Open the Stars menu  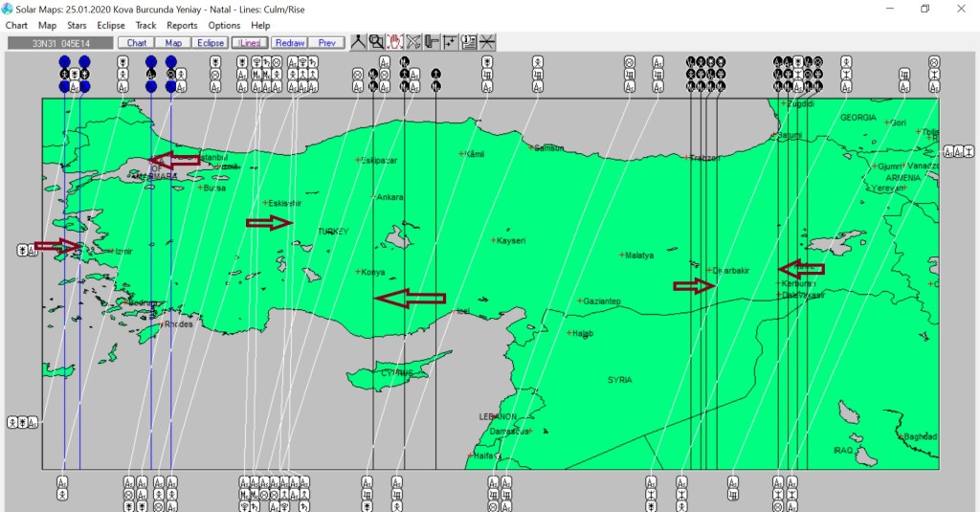(x=77, y=26)
